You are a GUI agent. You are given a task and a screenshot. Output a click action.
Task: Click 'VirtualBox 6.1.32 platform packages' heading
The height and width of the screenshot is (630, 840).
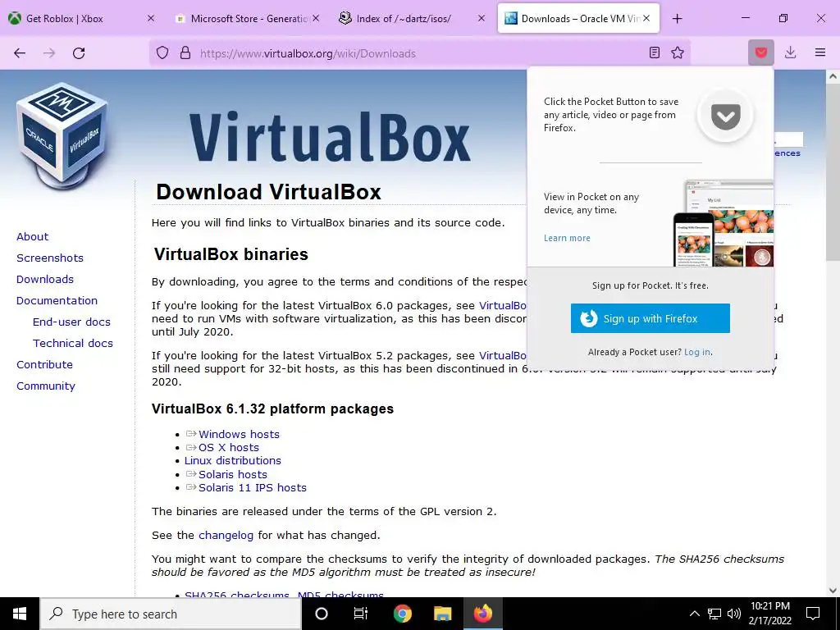click(272, 409)
